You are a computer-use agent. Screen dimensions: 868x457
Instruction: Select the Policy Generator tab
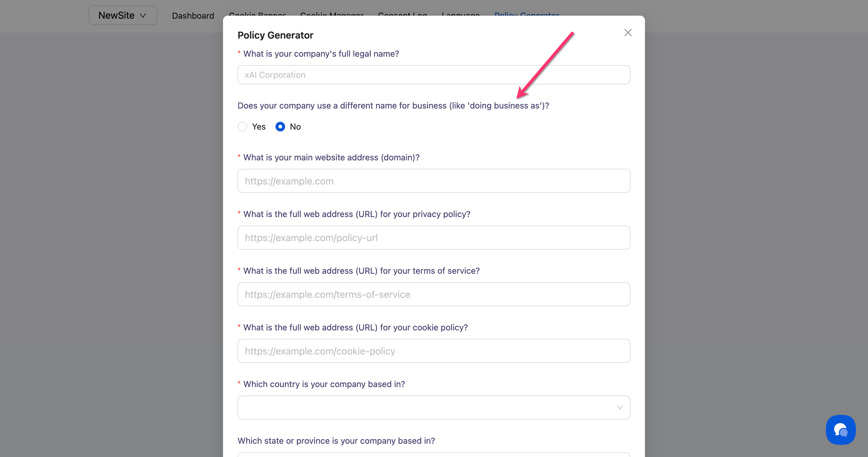pyautogui.click(x=527, y=14)
